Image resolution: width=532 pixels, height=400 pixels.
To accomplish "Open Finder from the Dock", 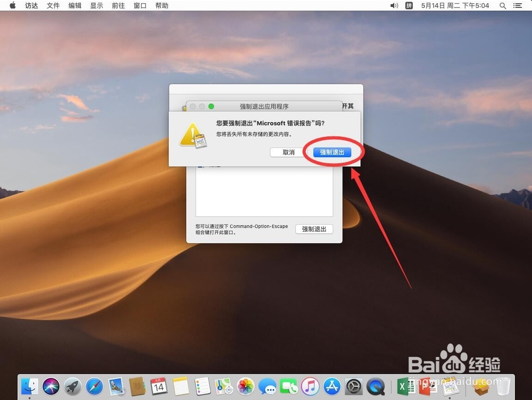I will 29,386.
